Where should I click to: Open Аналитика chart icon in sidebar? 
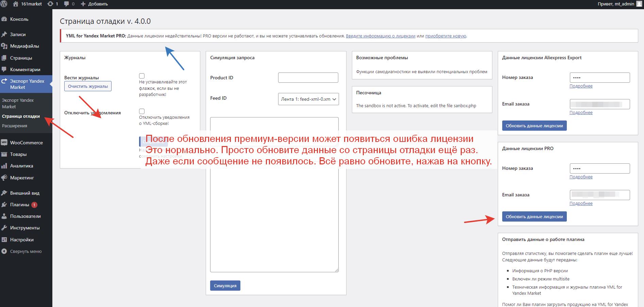tap(4, 166)
